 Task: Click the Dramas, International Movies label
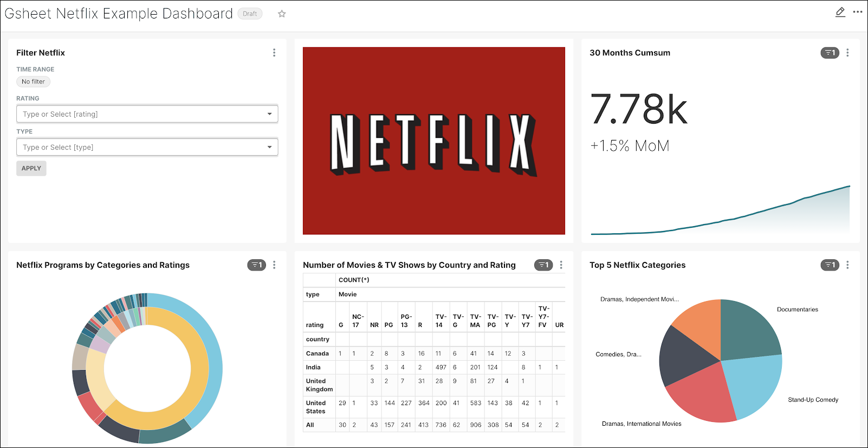[x=642, y=424]
